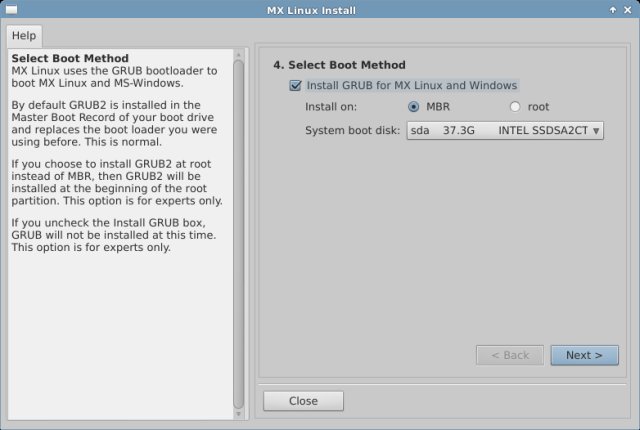The height and width of the screenshot is (430, 640).
Task: Switch to the Help tab
Action: pyautogui.click(x=24, y=36)
